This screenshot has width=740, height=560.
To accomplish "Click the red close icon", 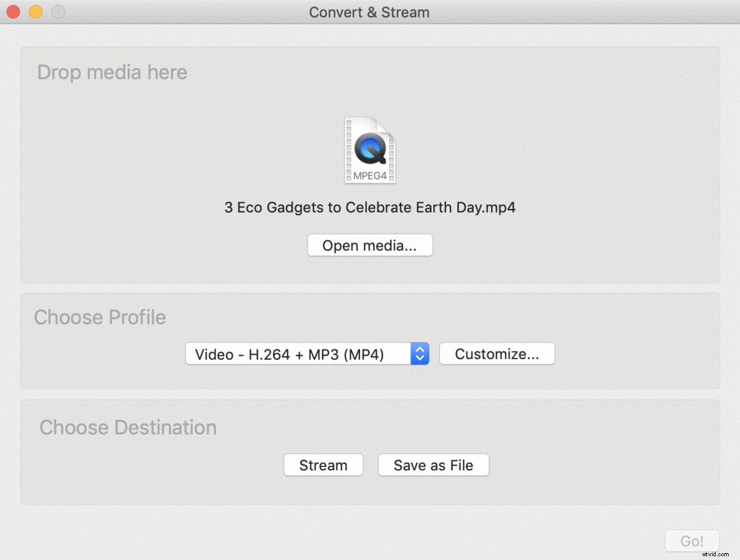I will click(x=12, y=11).
